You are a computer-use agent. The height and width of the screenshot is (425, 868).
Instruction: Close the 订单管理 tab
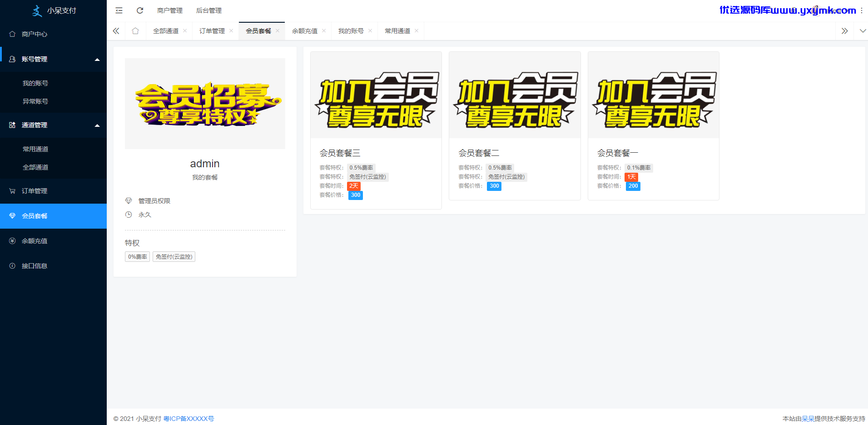point(231,31)
